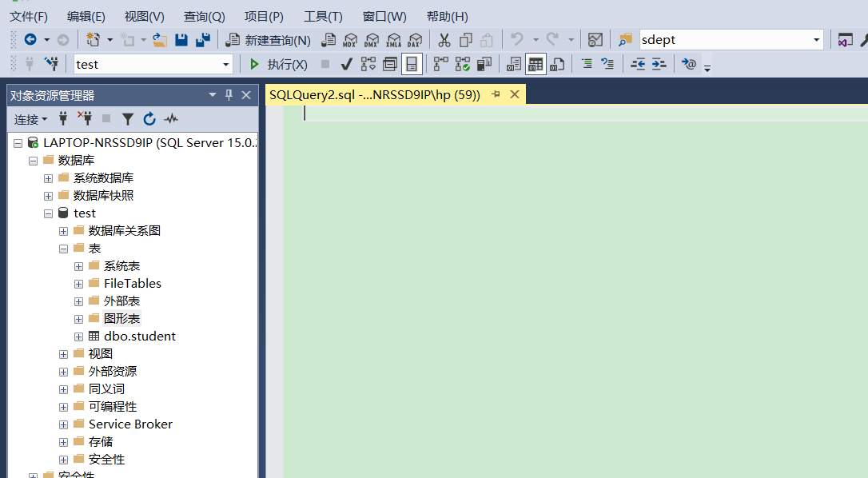This screenshot has width=868, height=478.
Task: Toggle Results to Grid output mode
Action: click(536, 64)
